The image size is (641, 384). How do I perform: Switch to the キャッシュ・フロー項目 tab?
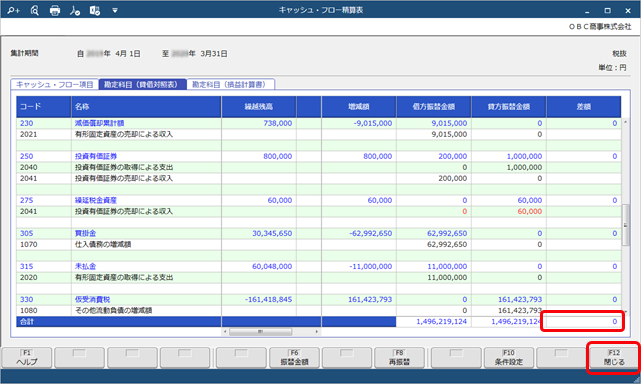54,84
